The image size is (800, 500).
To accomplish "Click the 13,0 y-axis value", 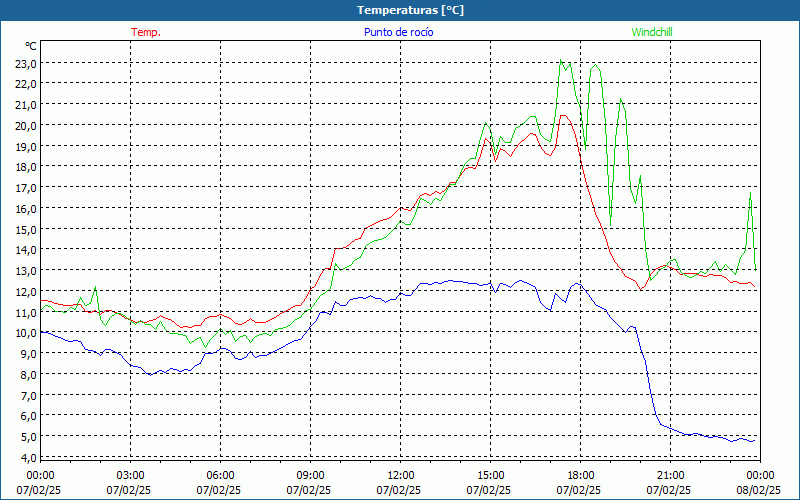I will 26,271.
